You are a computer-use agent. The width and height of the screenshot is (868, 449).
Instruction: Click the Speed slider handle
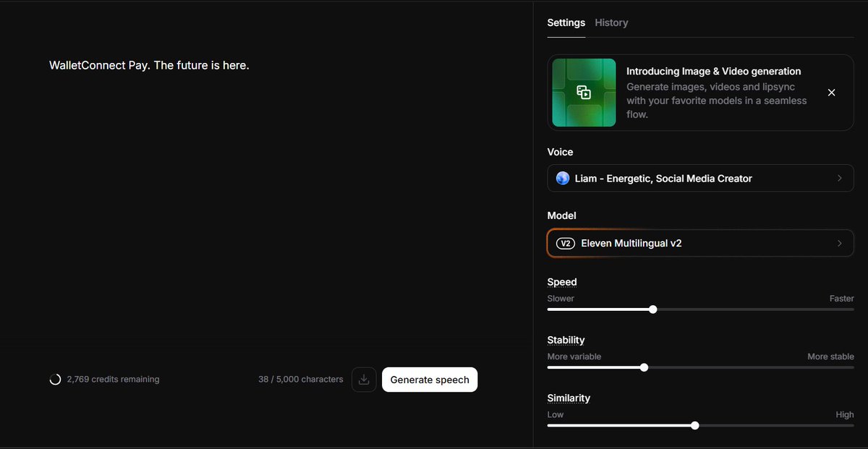click(x=653, y=309)
